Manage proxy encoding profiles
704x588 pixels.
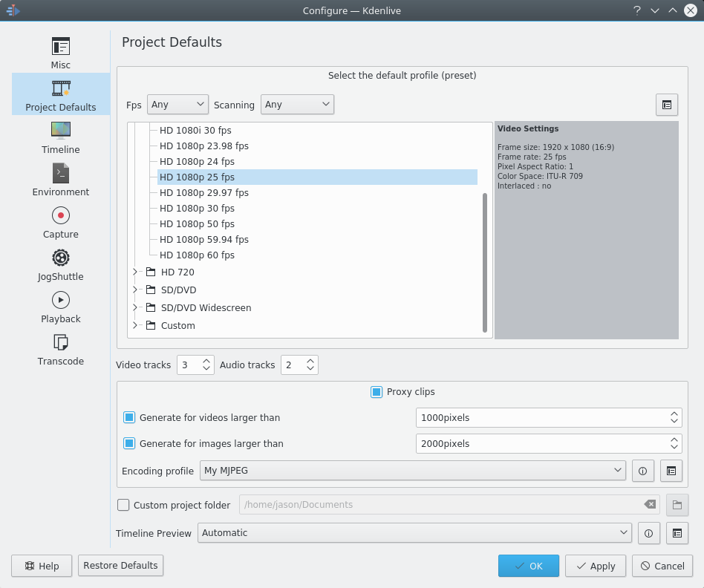point(671,471)
